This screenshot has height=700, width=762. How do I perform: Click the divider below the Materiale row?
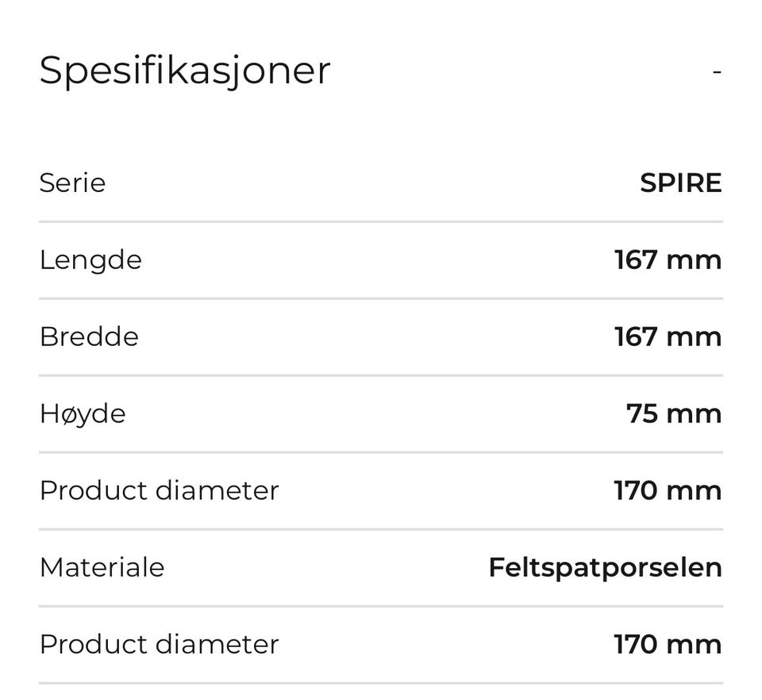point(381,606)
